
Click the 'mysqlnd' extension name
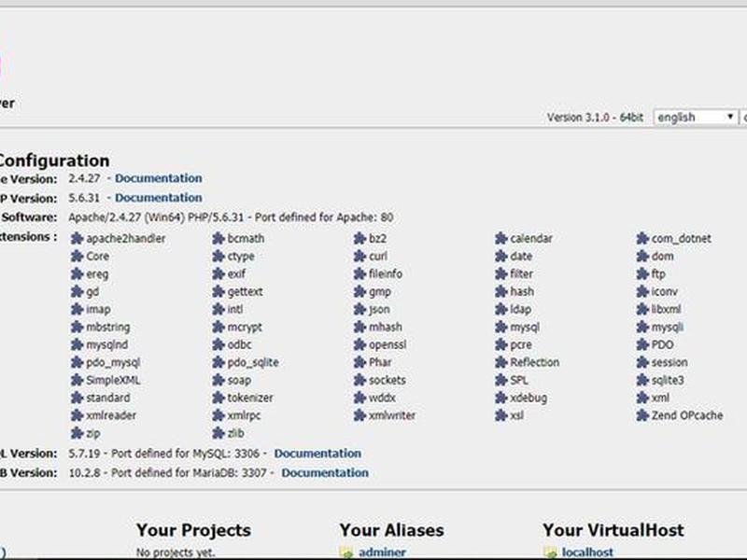pos(106,344)
